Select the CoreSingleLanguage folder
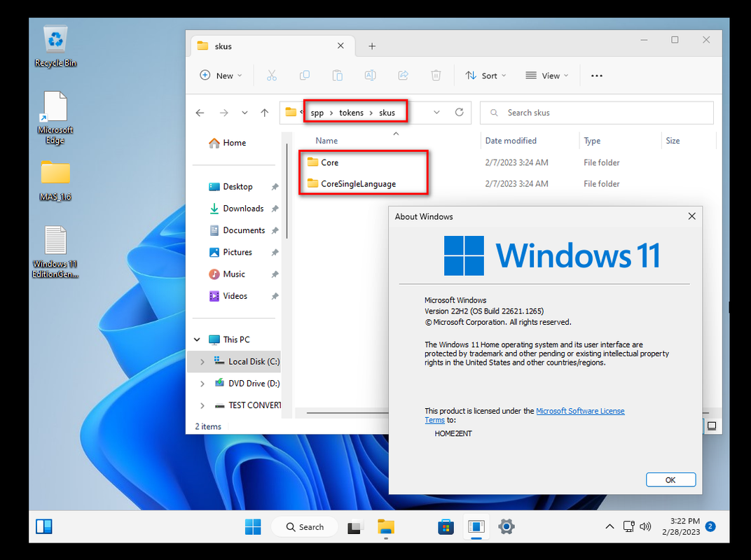 point(358,184)
